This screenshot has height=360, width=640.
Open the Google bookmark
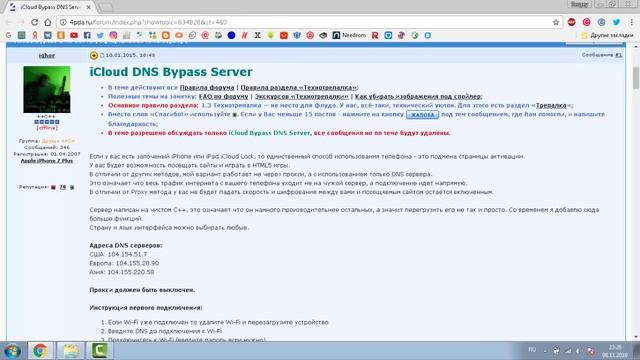point(8,36)
